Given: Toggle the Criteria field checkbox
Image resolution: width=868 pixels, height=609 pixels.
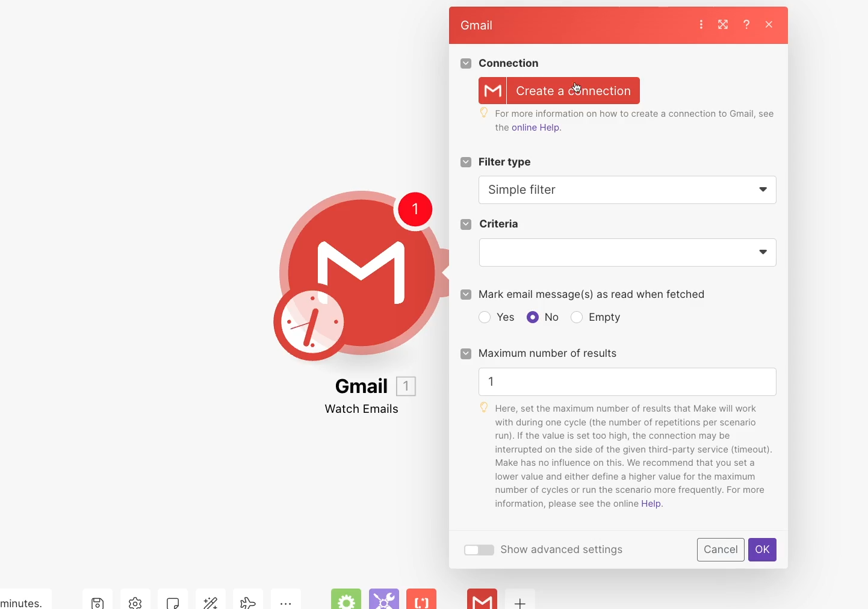Looking at the screenshot, I should pyautogui.click(x=466, y=224).
